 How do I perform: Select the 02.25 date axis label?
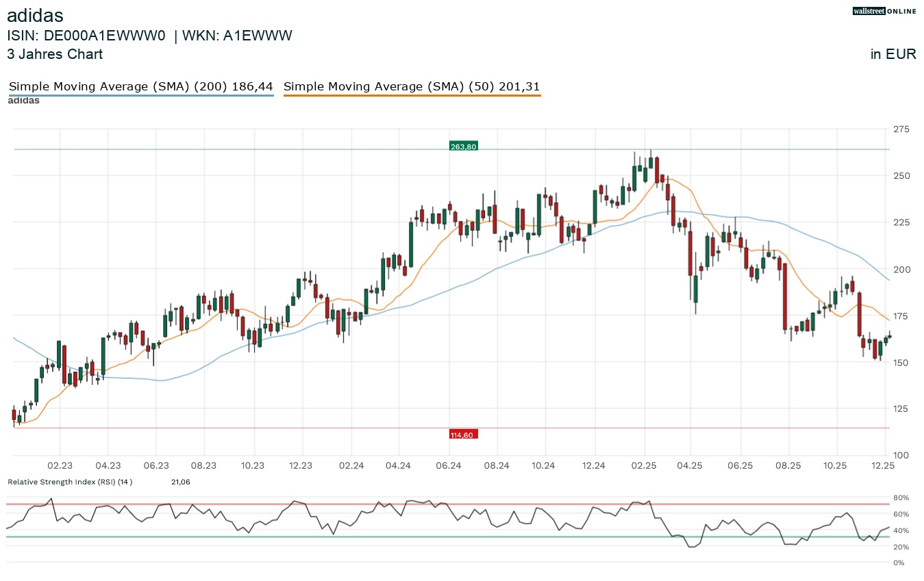point(643,465)
